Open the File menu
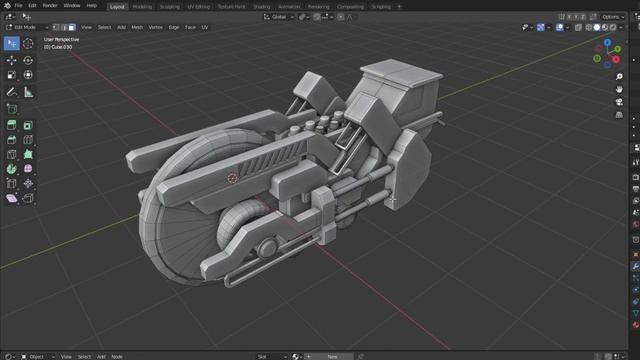Image resolution: width=640 pixels, height=360 pixels. pos(18,6)
